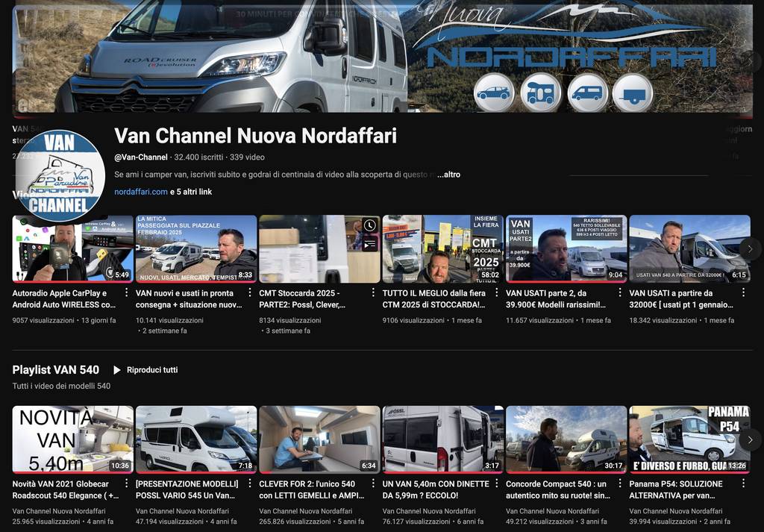Viewport: 764px width, 532px height.
Task: Click the 9:04 VAN USATI PARTE2 thumbnail
Action: 566,249
